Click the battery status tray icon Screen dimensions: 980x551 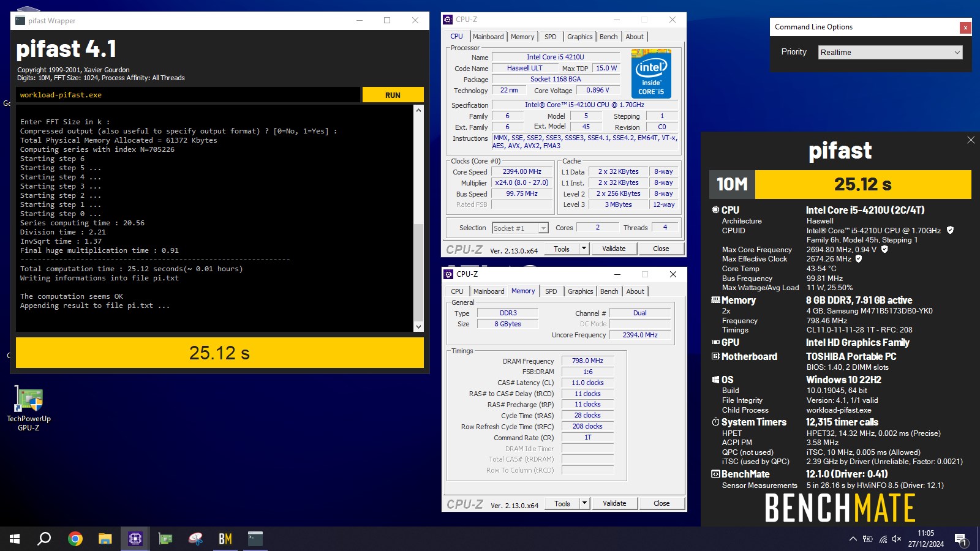(x=867, y=539)
